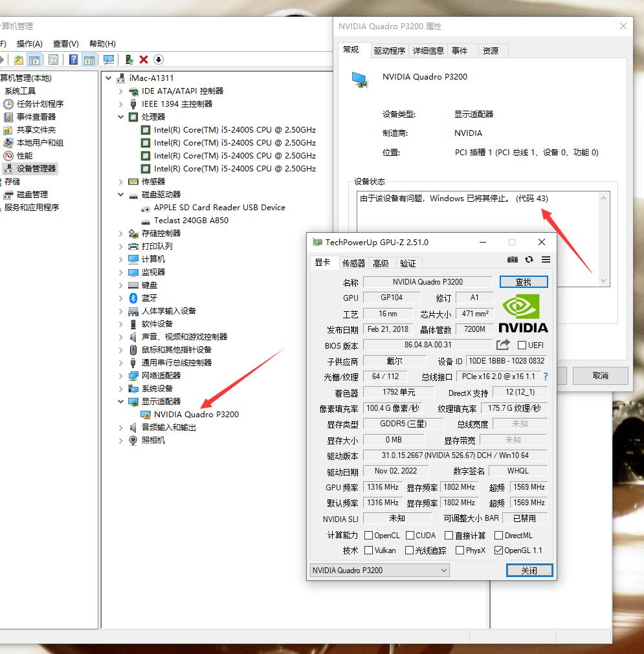644x654 pixels.
Task: Switch to the 验证 tab in GPU-Z
Action: click(408, 263)
